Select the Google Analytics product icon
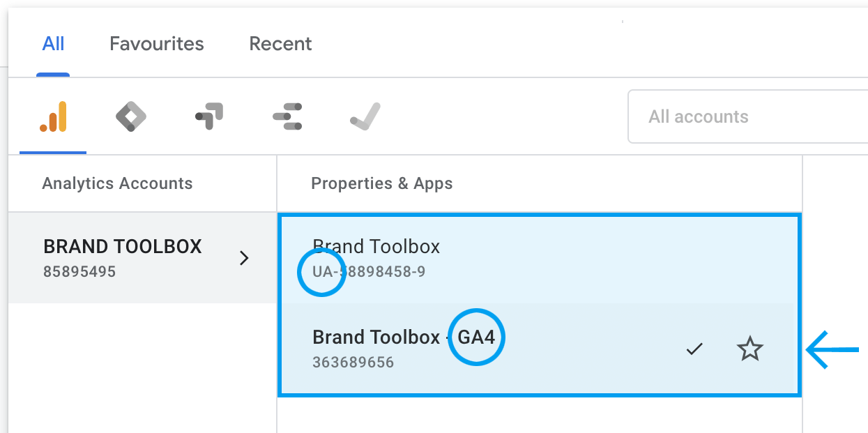868x433 pixels. [x=53, y=117]
